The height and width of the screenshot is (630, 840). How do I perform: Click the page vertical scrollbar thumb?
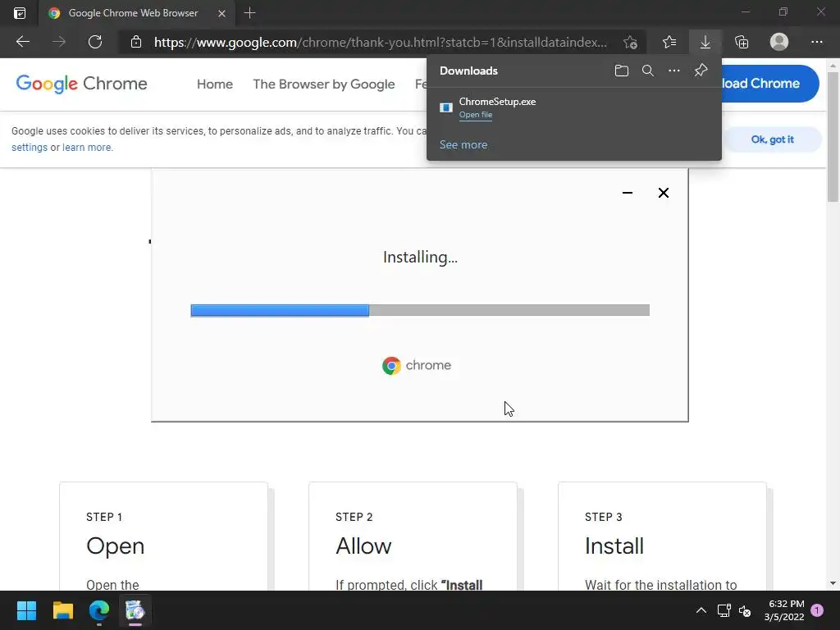[833, 137]
